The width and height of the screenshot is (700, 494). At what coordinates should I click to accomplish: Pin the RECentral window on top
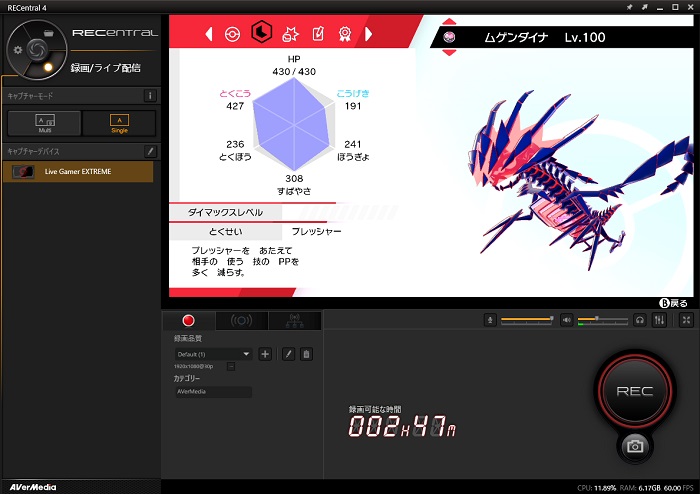[629, 7]
